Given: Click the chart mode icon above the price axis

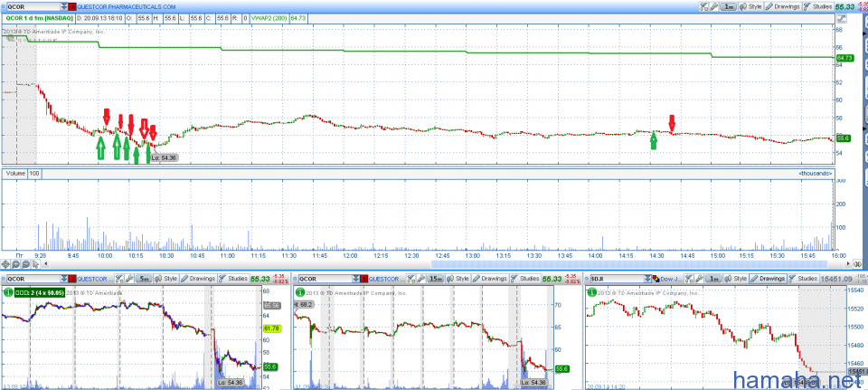Looking at the screenshot, I should 842,18.
